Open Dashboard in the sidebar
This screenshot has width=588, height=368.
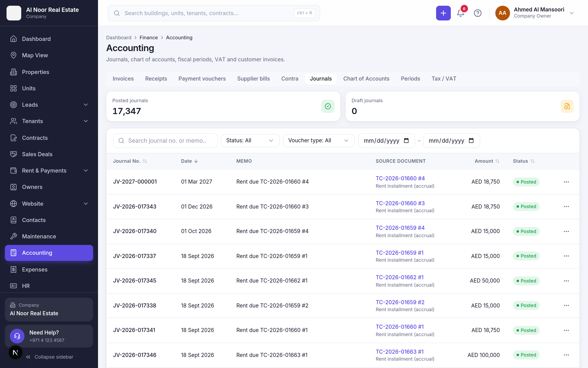click(49, 39)
